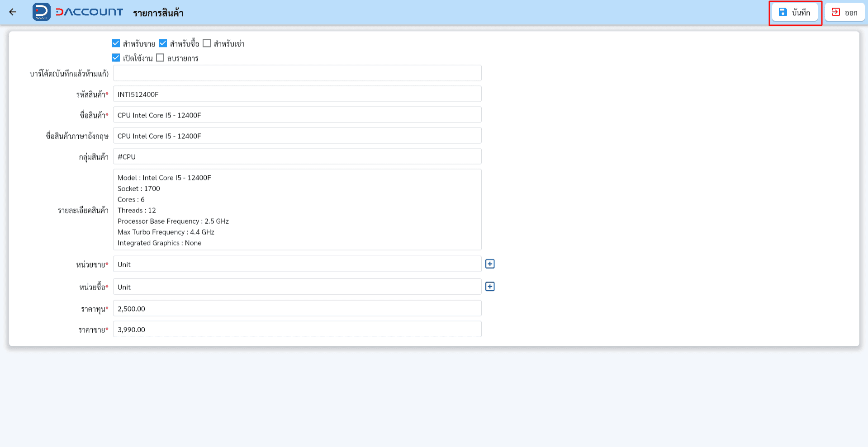Edit the selling price 3,990.00 field
This screenshot has height=447, width=868.
click(297, 329)
